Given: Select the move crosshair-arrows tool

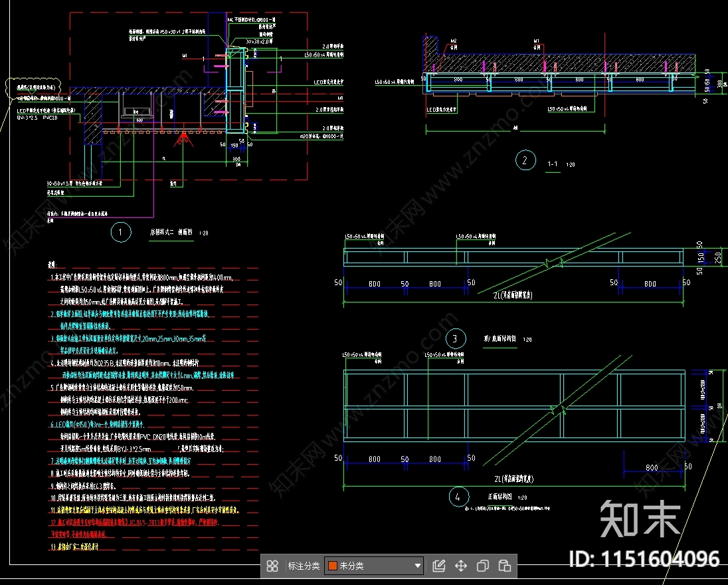Looking at the screenshot, I should [x=460, y=566].
